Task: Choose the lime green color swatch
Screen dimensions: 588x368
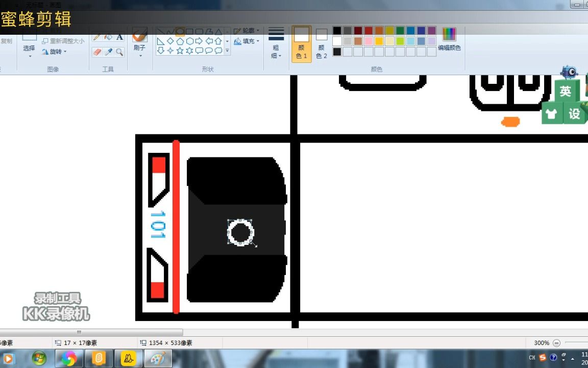Action: tap(400, 41)
